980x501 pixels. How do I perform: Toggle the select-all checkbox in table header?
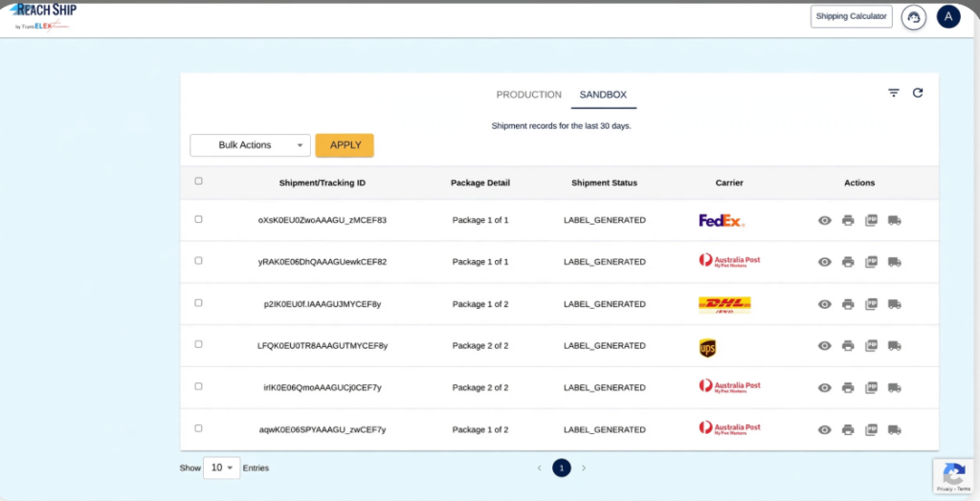pos(198,181)
